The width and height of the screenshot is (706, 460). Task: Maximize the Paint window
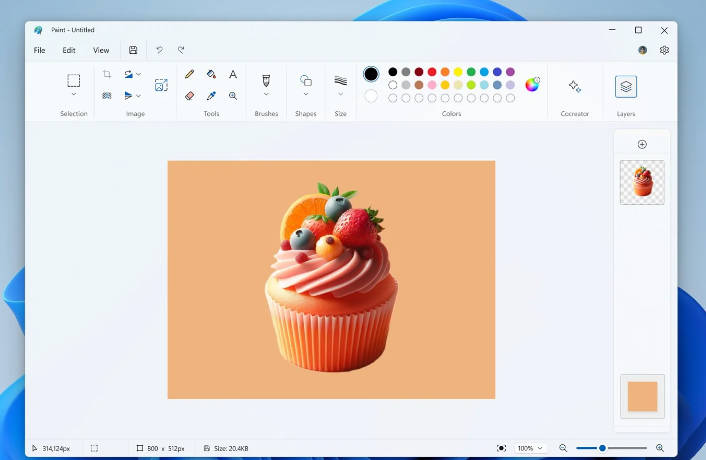[x=638, y=30]
